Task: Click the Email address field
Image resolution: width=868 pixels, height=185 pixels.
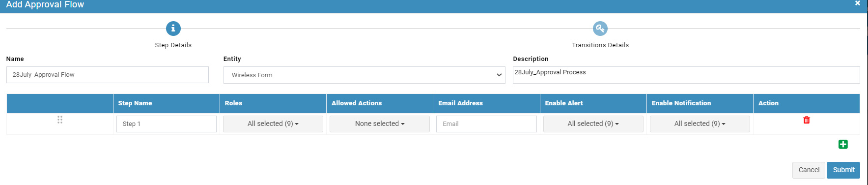Action: 486,124
